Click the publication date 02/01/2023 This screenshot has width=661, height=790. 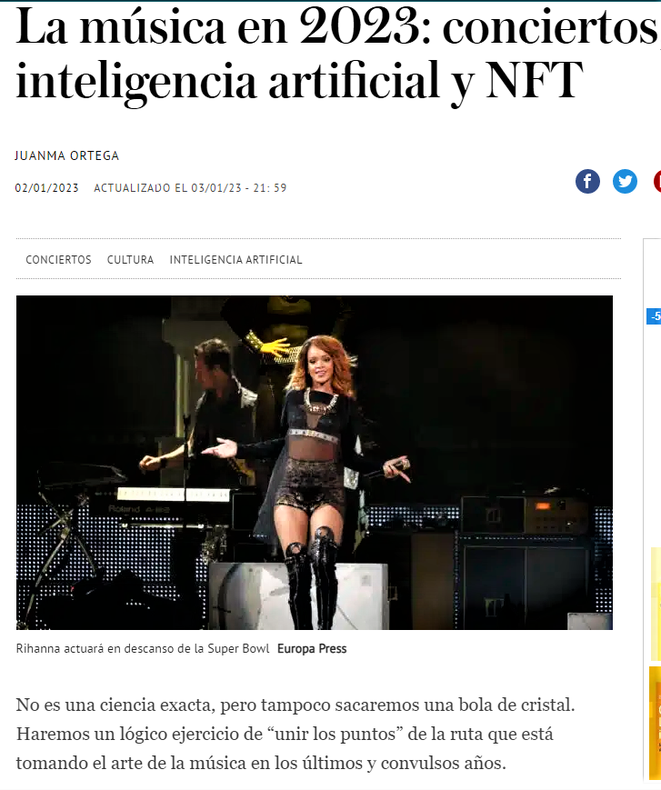click(x=47, y=188)
